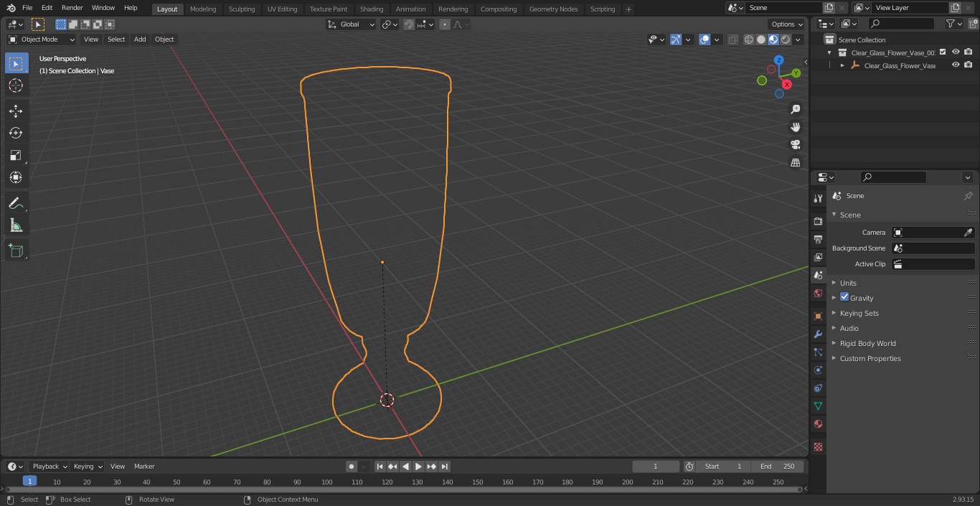Open the Output properties tab
The width and height of the screenshot is (980, 506).
(x=818, y=239)
